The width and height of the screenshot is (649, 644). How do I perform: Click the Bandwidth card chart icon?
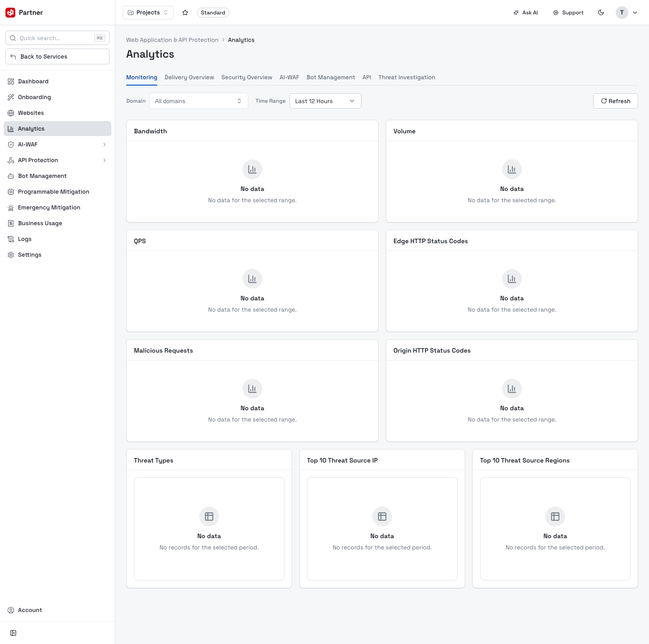[252, 169]
